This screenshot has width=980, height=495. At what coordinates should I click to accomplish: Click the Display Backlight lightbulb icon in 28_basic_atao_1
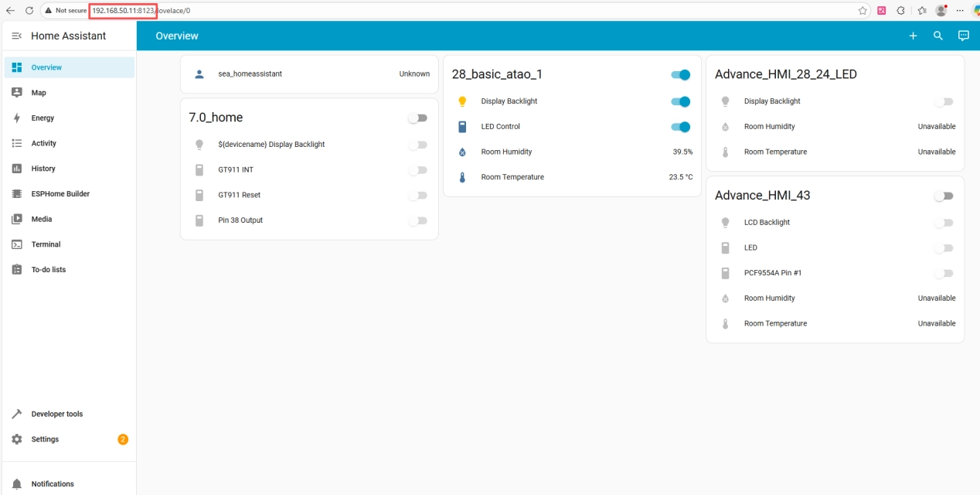[x=462, y=101]
